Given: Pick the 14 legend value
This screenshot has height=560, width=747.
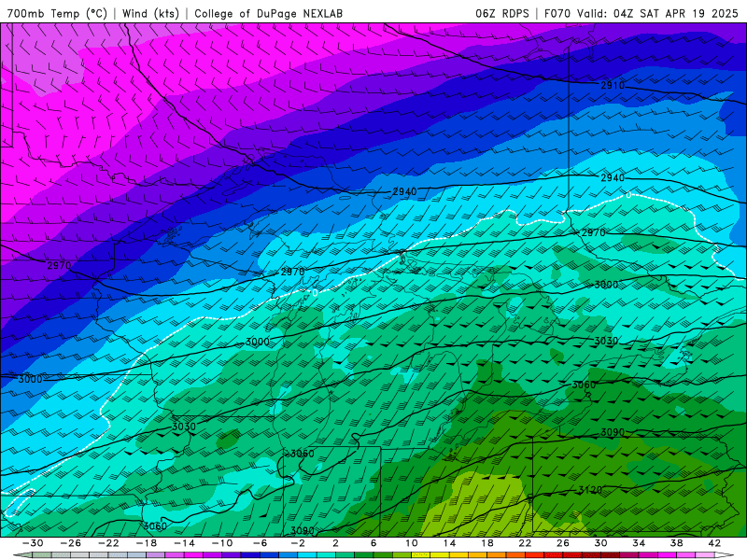Looking at the screenshot, I should coord(449,543).
